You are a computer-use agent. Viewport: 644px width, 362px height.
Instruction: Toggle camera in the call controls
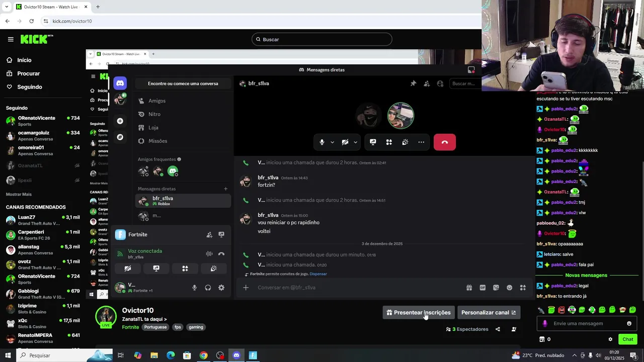[x=345, y=142]
